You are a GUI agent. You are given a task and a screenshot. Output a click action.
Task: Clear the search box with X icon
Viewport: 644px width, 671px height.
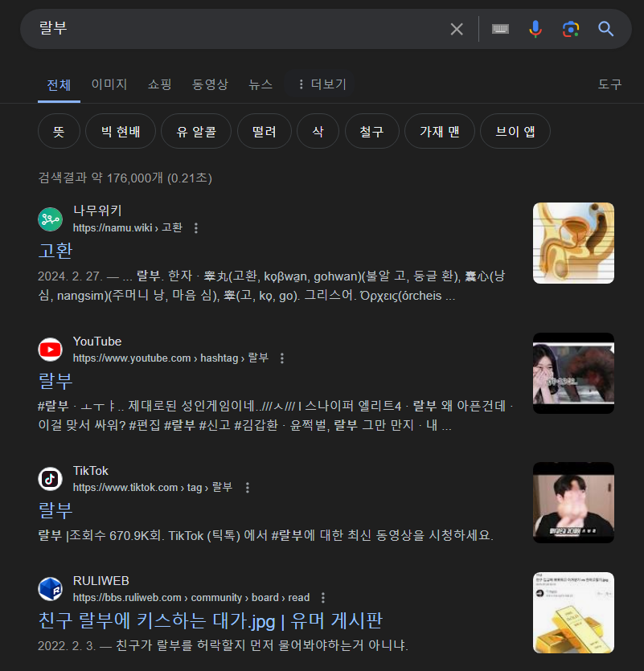[457, 29]
